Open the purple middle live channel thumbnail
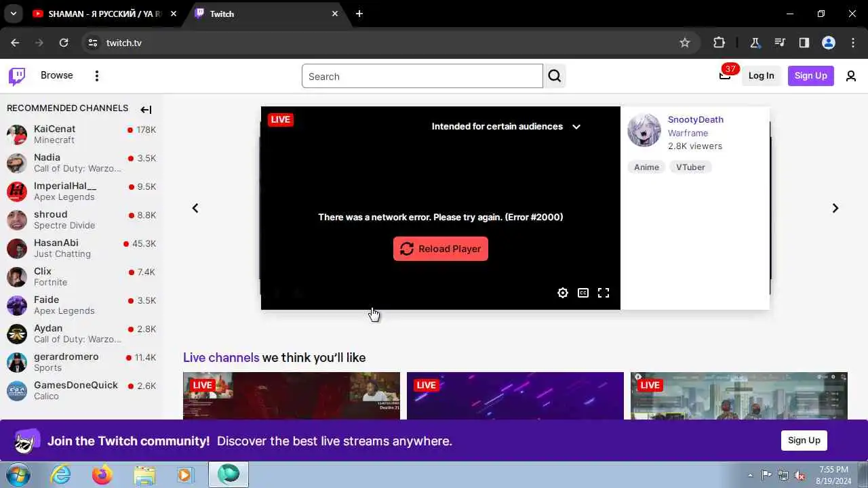 (x=515, y=396)
